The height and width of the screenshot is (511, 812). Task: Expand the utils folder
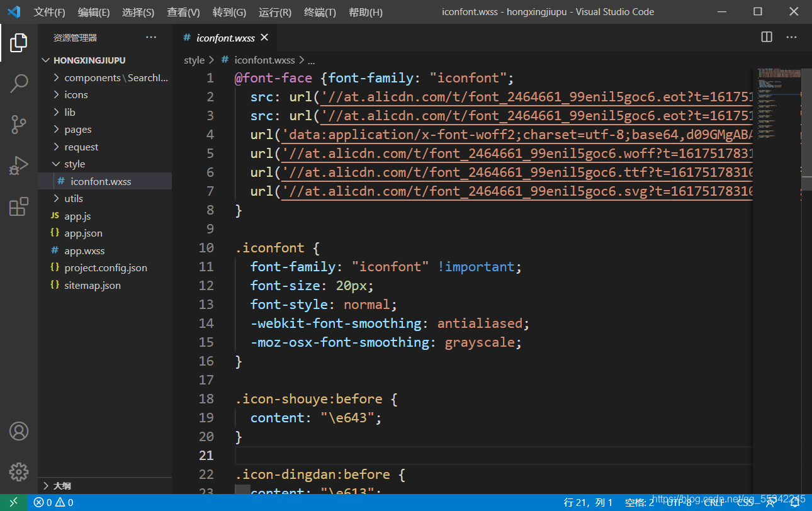coord(104,199)
